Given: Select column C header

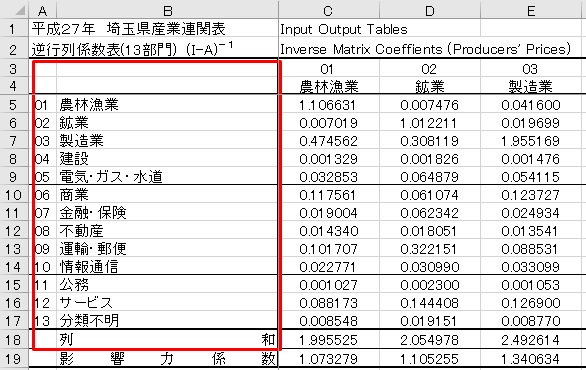Looking at the screenshot, I should [329, 10].
